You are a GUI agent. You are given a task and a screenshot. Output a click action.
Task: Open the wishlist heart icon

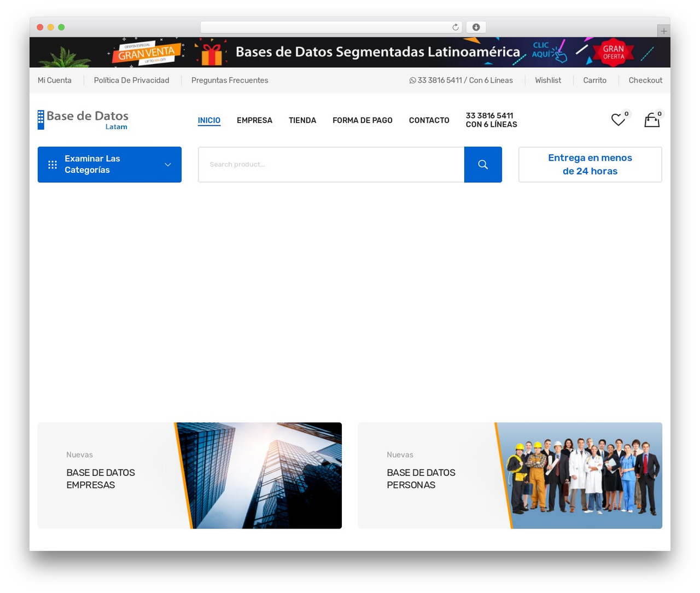[618, 120]
